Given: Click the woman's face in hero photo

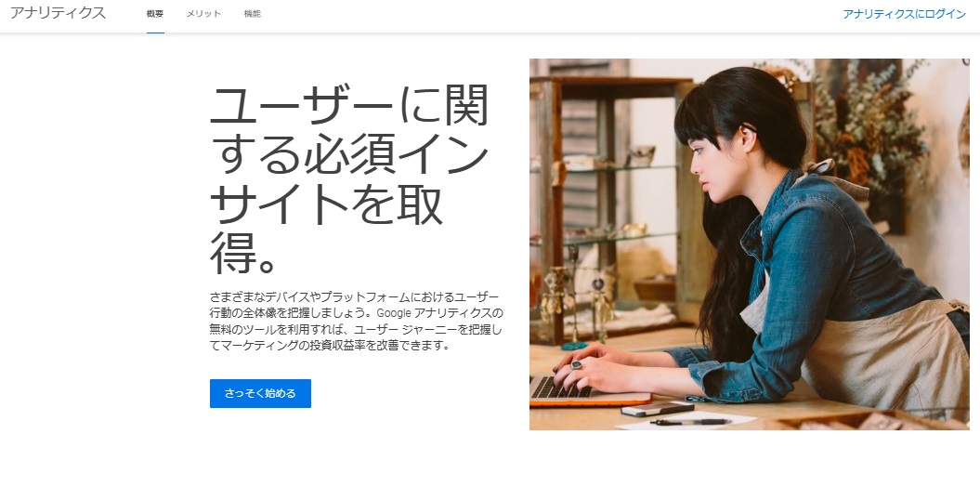Looking at the screenshot, I should pos(711,165).
